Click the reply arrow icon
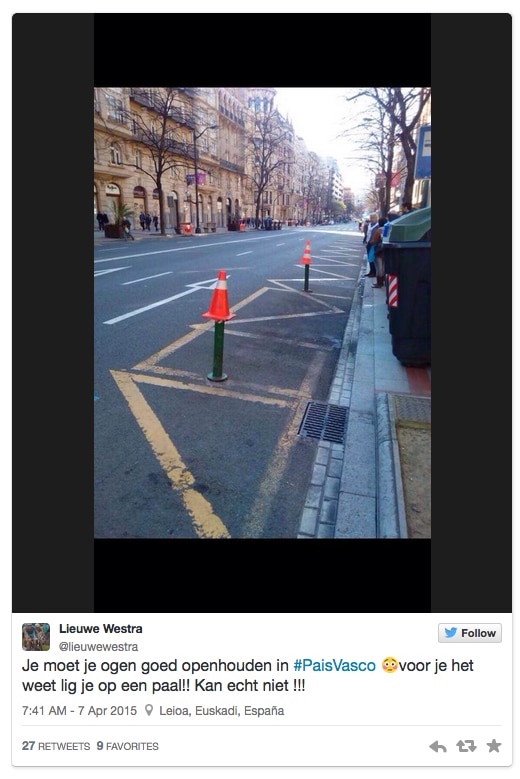This screenshot has height=779, width=520. click(x=438, y=746)
